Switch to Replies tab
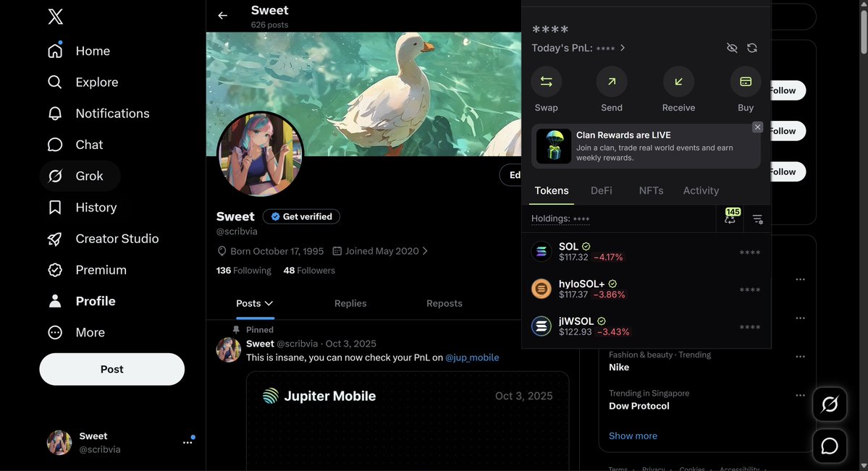The width and height of the screenshot is (868, 471). point(350,303)
